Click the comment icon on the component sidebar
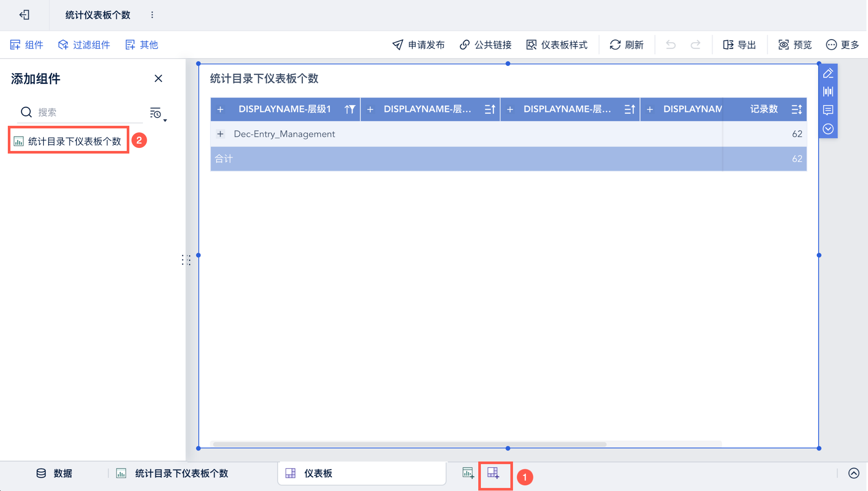The height and width of the screenshot is (491, 868). pos(828,110)
